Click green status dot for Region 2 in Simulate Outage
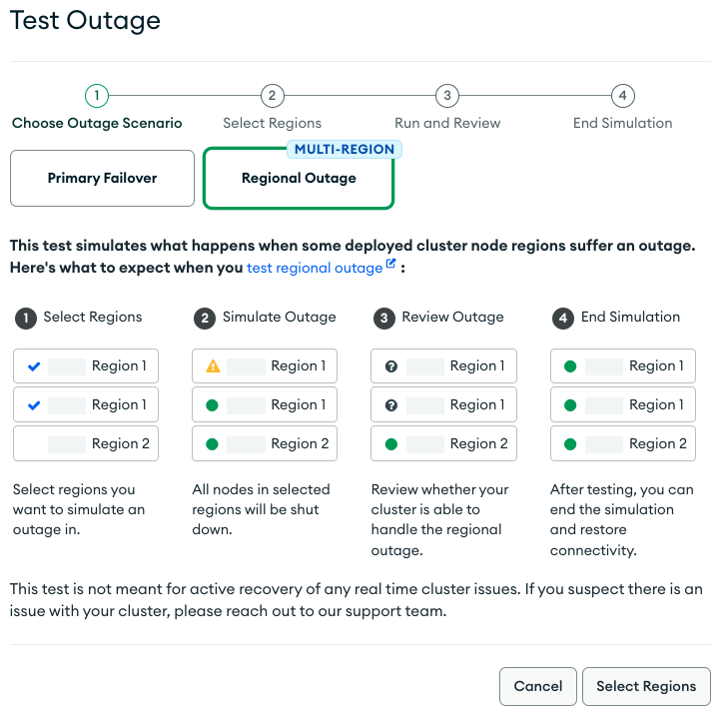Image resolution: width=728 pixels, height=715 pixels. tap(213, 444)
